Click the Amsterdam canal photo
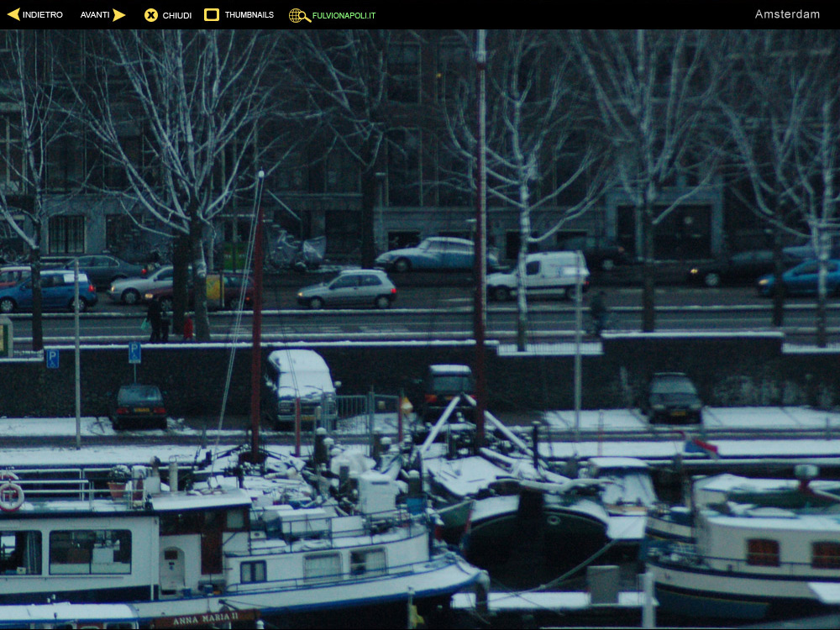The height and width of the screenshot is (630, 840). click(420, 329)
